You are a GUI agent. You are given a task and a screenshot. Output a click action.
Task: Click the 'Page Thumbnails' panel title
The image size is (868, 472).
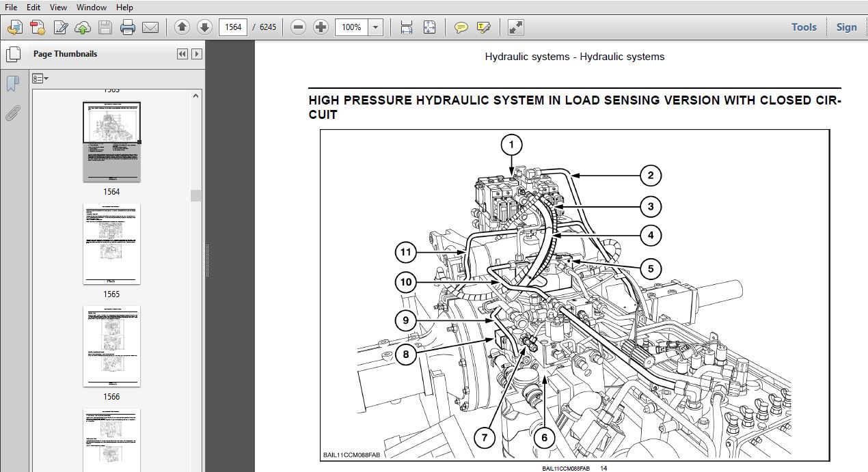point(65,54)
